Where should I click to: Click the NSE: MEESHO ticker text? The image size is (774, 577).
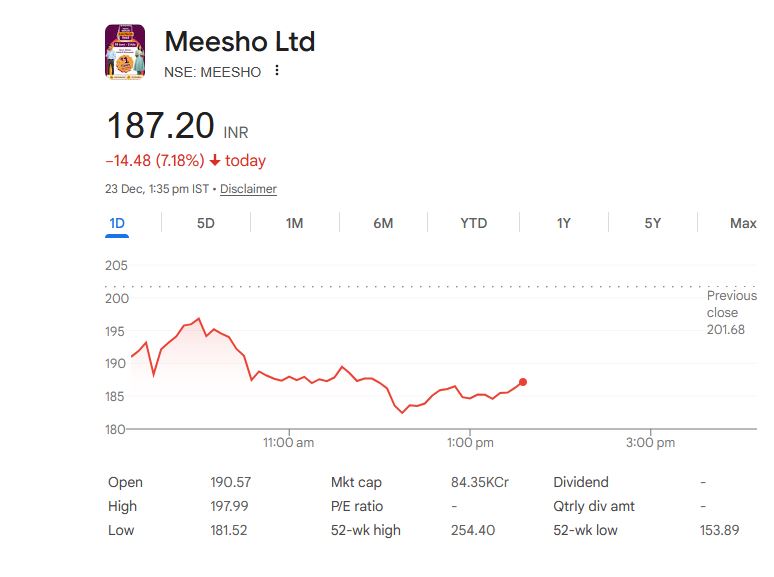tap(212, 72)
